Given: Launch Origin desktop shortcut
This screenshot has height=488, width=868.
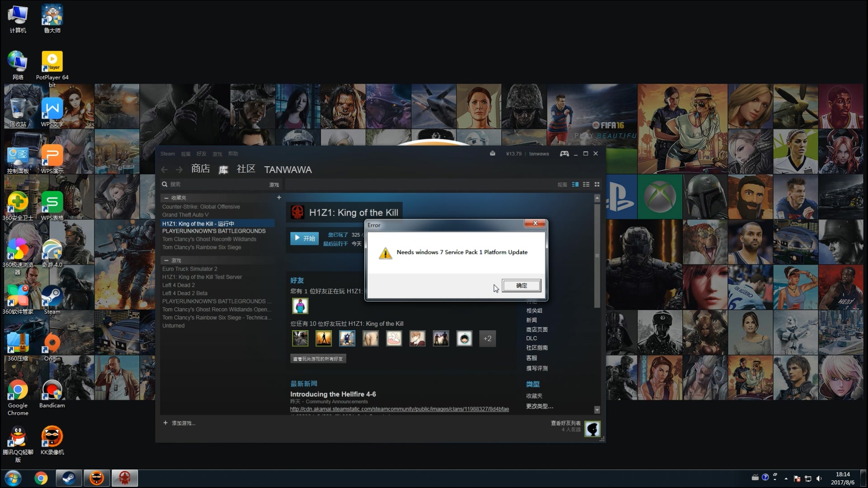Looking at the screenshot, I should coord(52,347).
